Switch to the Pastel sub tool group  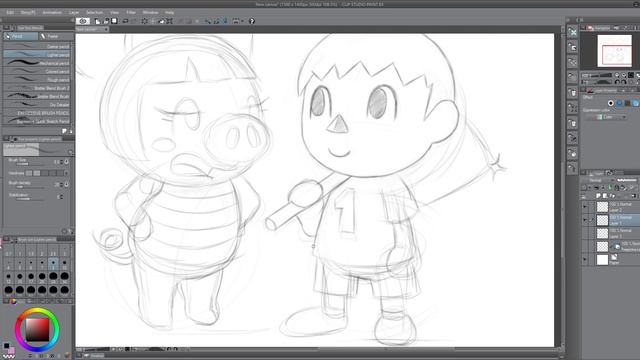coord(56,36)
